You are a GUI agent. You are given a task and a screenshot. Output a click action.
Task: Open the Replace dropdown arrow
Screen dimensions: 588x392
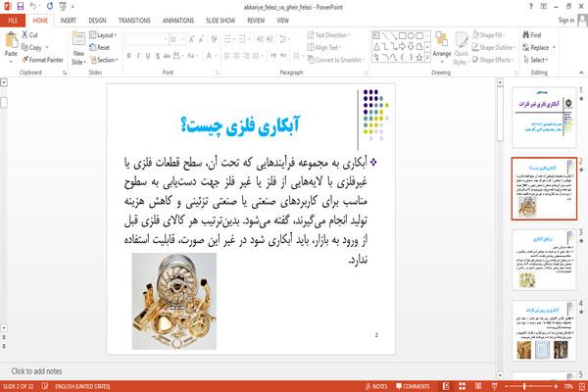coord(554,47)
